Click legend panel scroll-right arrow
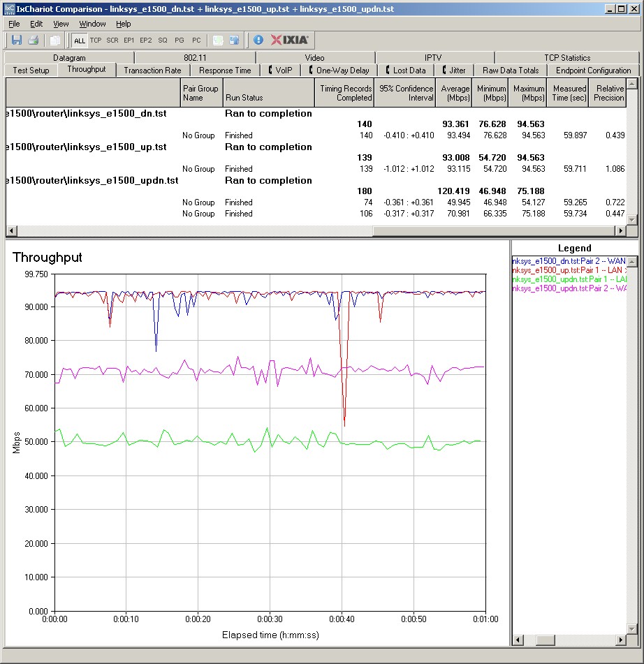 pos(621,640)
